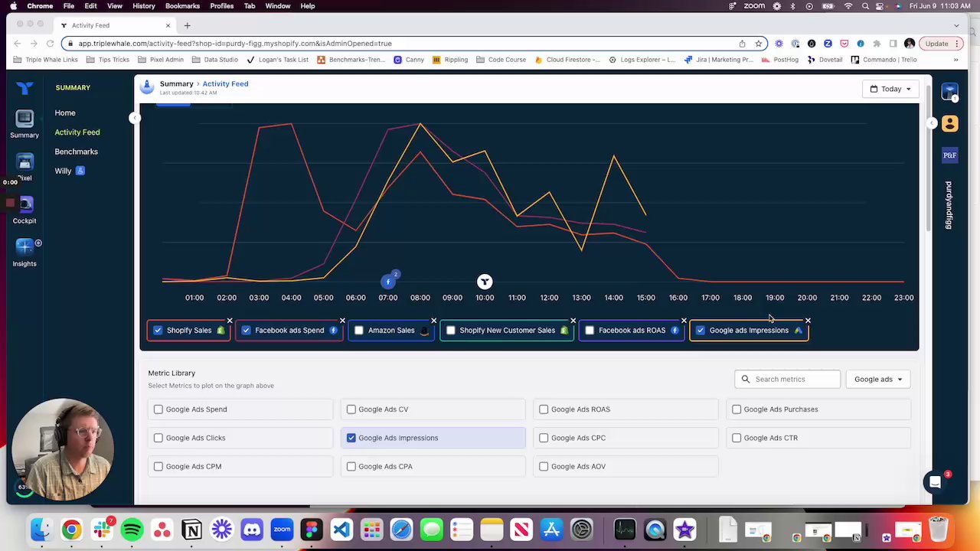Viewport: 980px width, 551px height.
Task: Open Willy in Summary menu
Action: [63, 171]
